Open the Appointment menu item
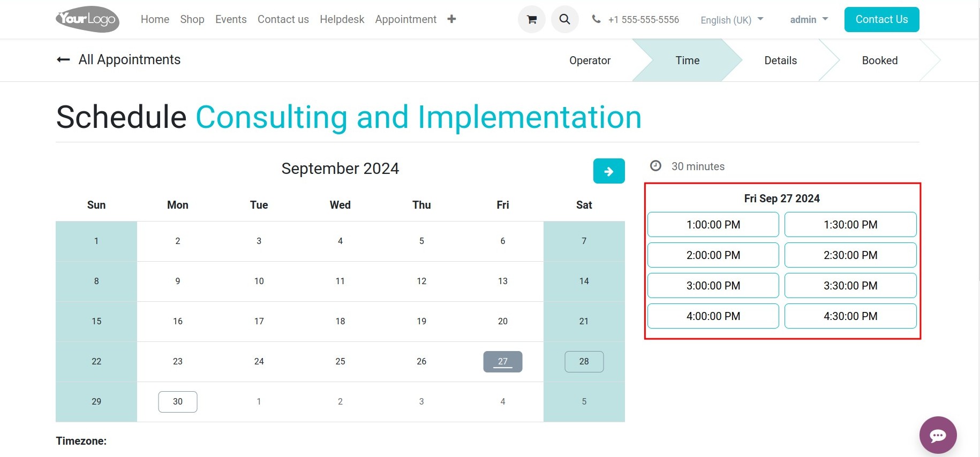 click(x=405, y=19)
